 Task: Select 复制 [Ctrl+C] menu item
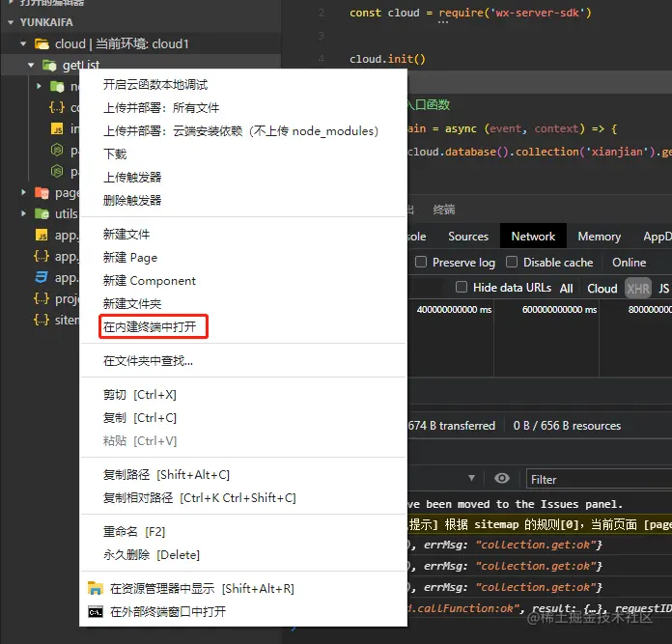coord(243,418)
